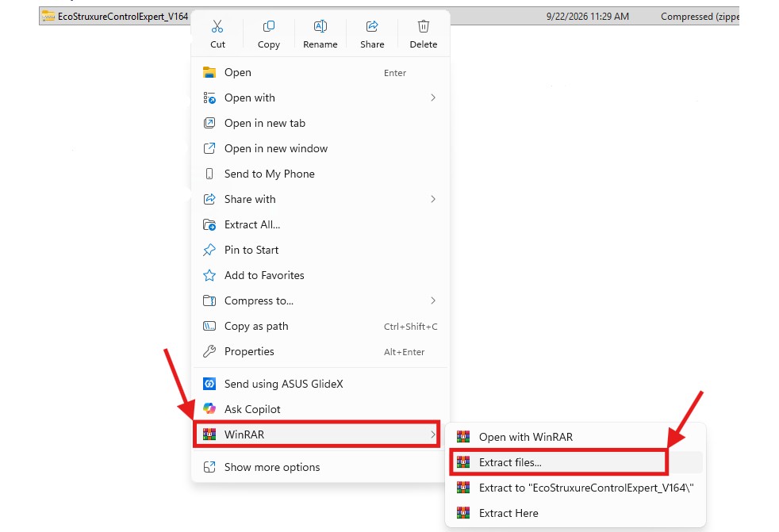The height and width of the screenshot is (532, 779).
Task: Click the star icon for Add to Favorites
Action: click(209, 275)
